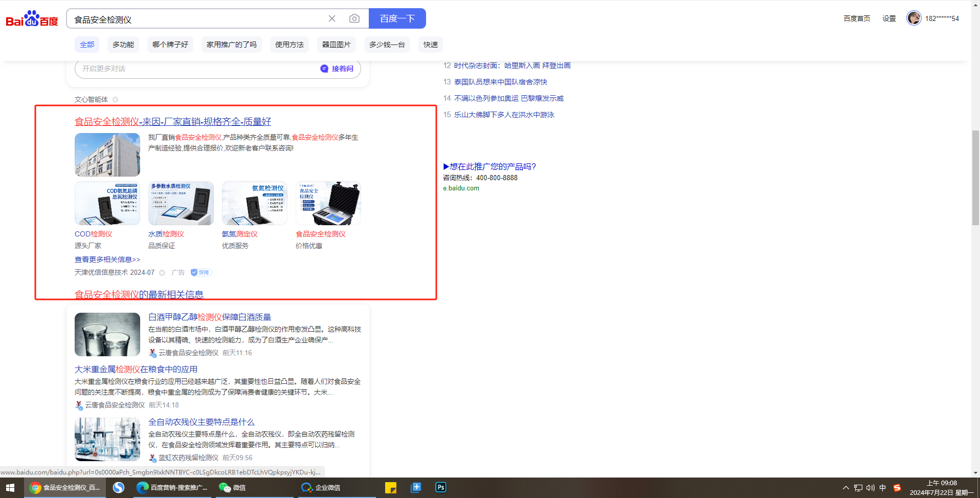The height and width of the screenshot is (498, 980).
Task: Open the taskbar clock showing 09:08
Action: [942, 488]
